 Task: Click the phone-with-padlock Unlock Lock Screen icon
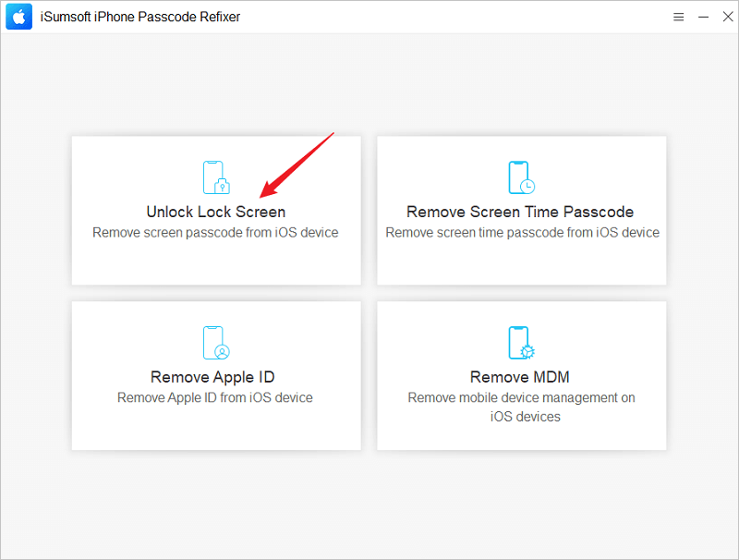[x=216, y=177]
